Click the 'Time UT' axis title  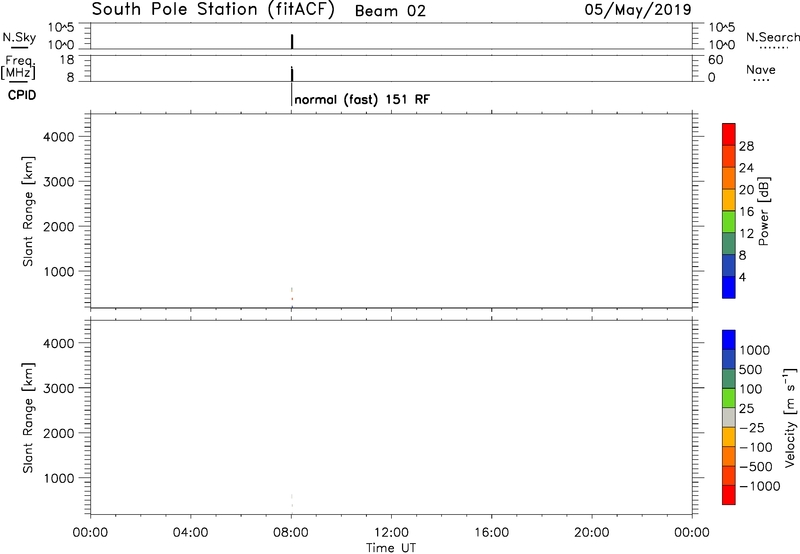click(391, 548)
